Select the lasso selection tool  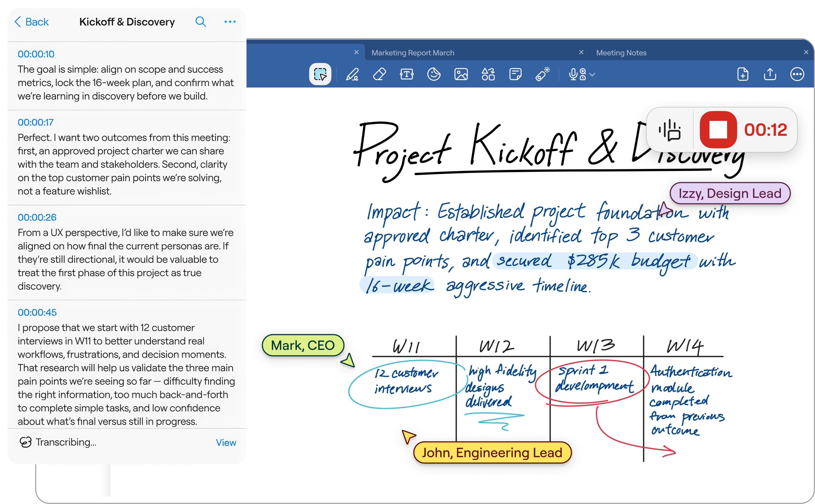320,74
